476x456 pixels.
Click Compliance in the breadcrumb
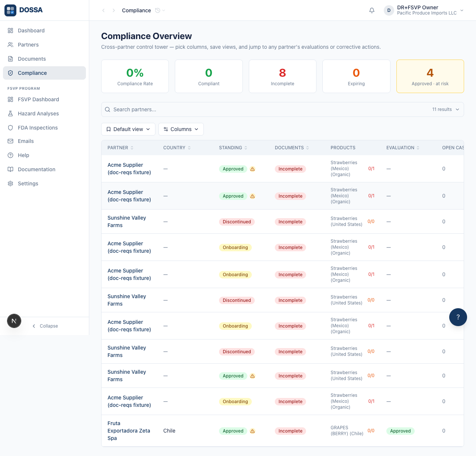pos(136,10)
